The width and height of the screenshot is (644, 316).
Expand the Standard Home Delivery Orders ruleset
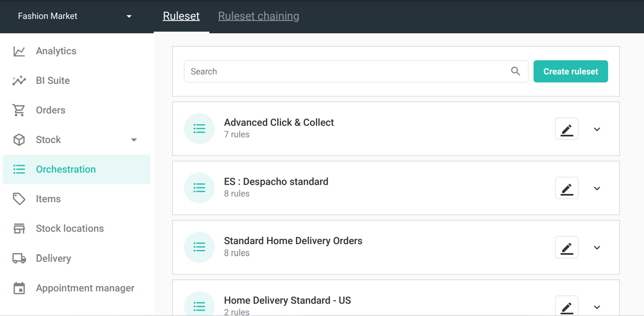[597, 247]
